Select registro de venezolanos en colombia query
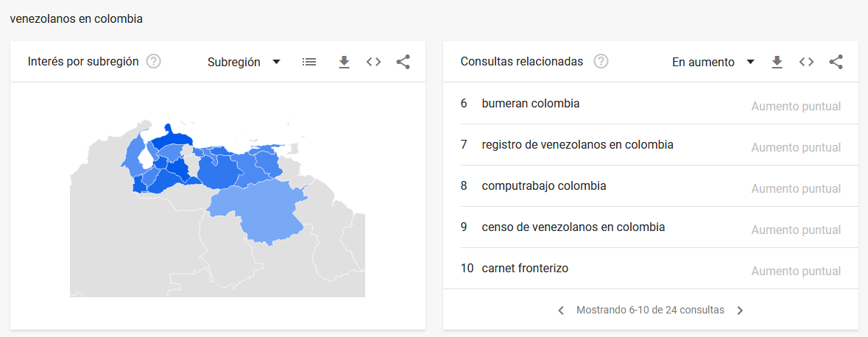This screenshot has width=868, height=337. [x=650, y=145]
